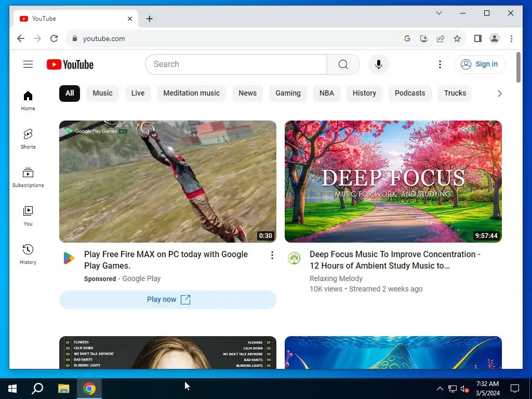
Task: Reload the page with refresh icon
Action: tap(54, 38)
